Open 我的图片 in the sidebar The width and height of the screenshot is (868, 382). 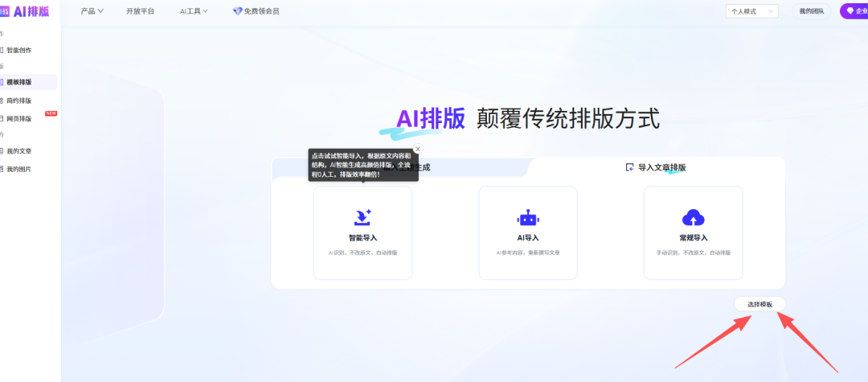click(18, 170)
